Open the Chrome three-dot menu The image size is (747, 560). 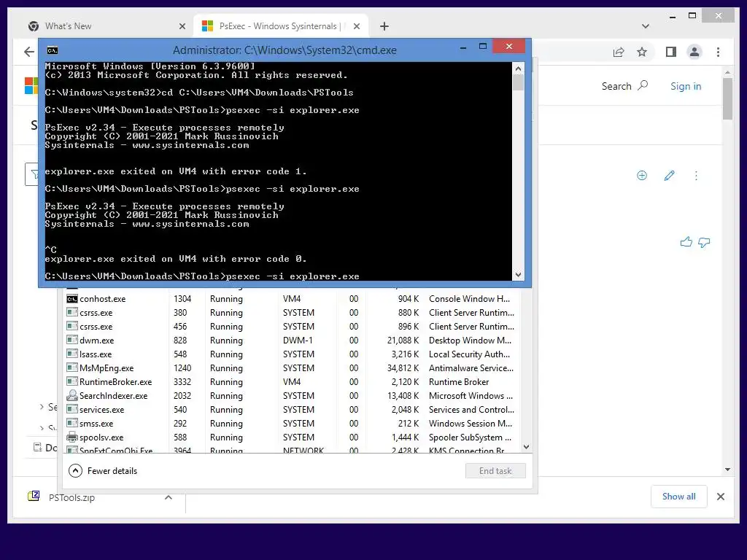[x=718, y=52]
